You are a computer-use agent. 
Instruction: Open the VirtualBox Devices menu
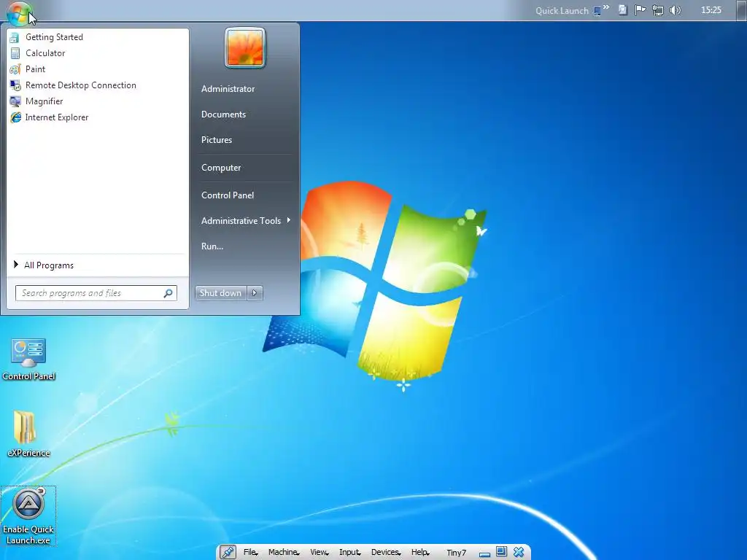pyautogui.click(x=386, y=553)
